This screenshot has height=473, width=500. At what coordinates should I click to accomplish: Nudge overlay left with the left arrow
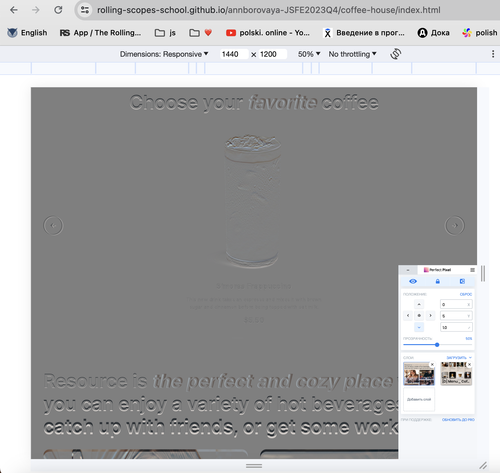pos(408,316)
